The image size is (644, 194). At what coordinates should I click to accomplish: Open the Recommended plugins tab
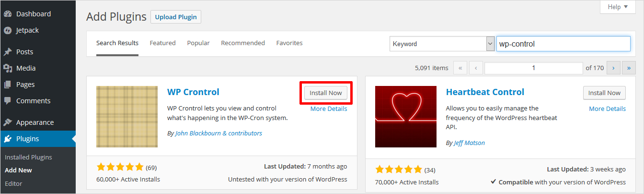click(x=243, y=43)
